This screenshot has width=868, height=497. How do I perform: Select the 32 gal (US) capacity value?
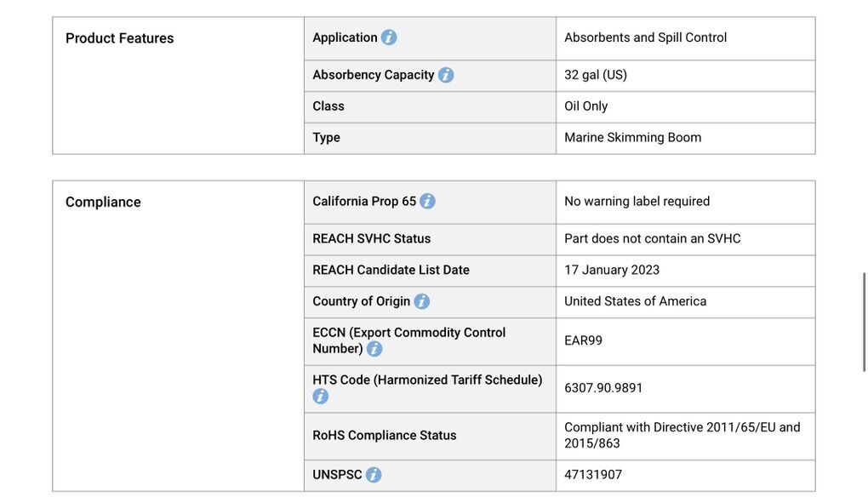pyautogui.click(x=595, y=75)
